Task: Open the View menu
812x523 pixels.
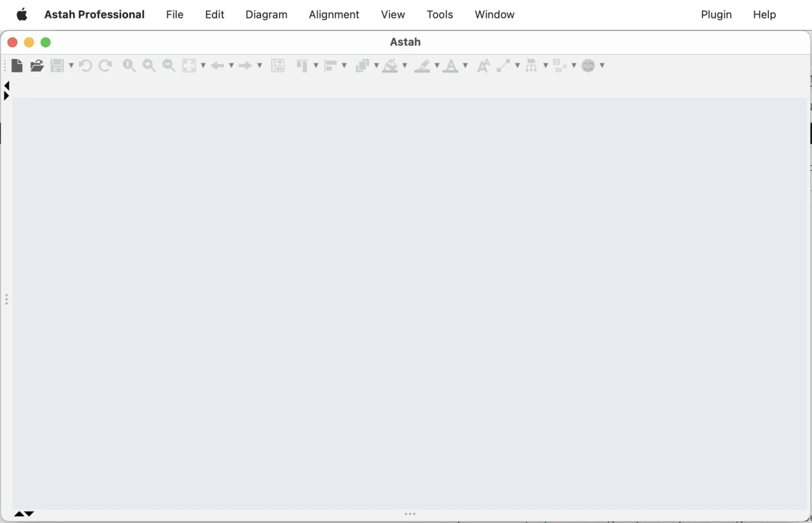Action: pyautogui.click(x=393, y=15)
